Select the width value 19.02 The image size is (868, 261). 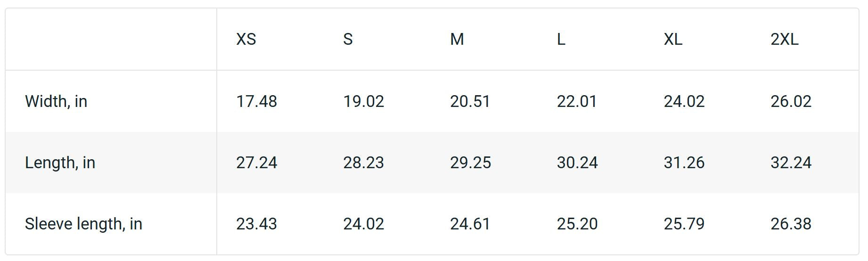[x=363, y=101]
